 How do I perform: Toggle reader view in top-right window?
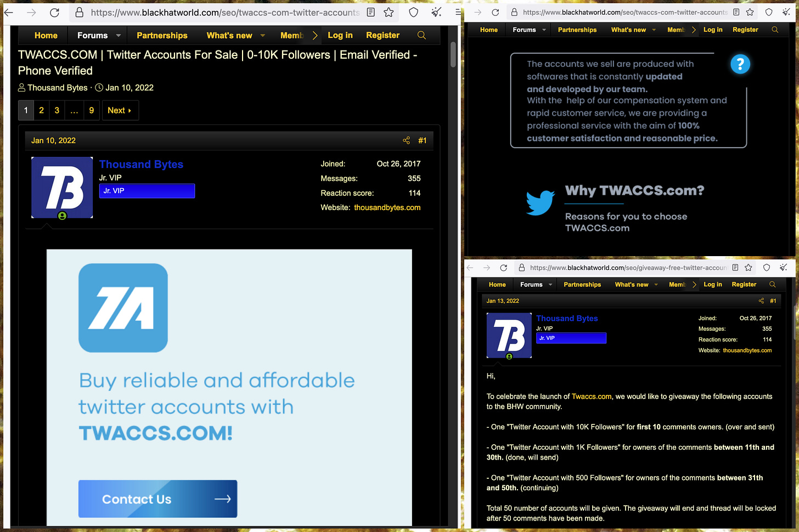point(736,12)
